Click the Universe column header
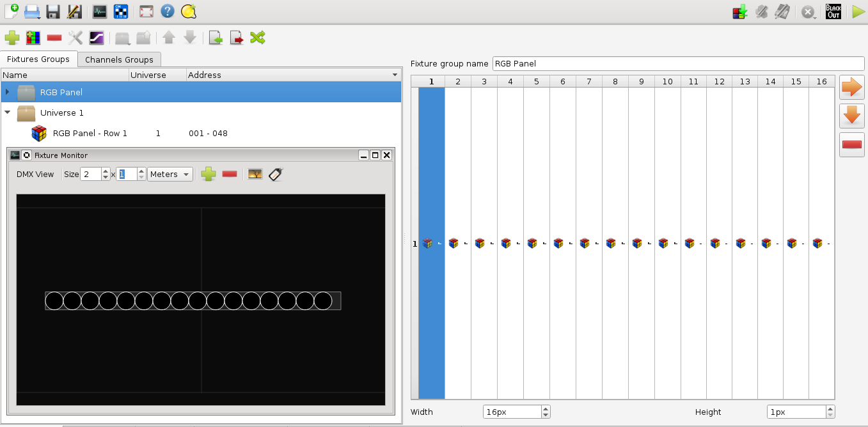Viewport: 868px width, 427px height. pyautogui.click(x=157, y=75)
